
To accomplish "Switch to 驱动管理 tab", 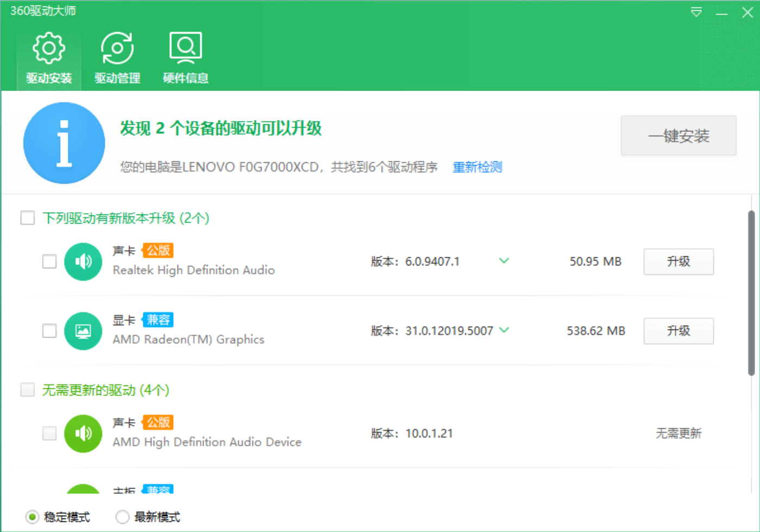I will (x=117, y=59).
